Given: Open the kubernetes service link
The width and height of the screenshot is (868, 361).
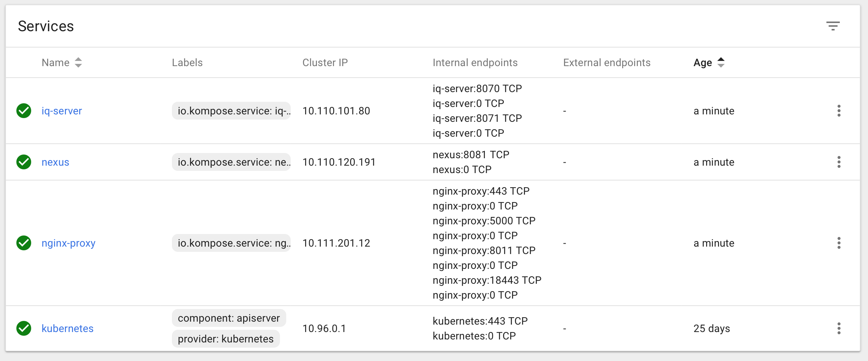Looking at the screenshot, I should (x=67, y=328).
